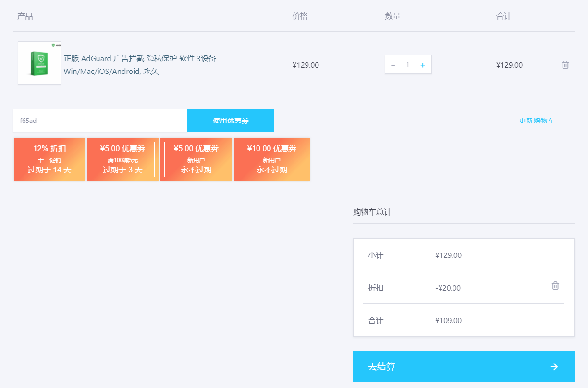The image size is (588, 388).
Task: Focus the coupon code input field
Action: coord(100,121)
